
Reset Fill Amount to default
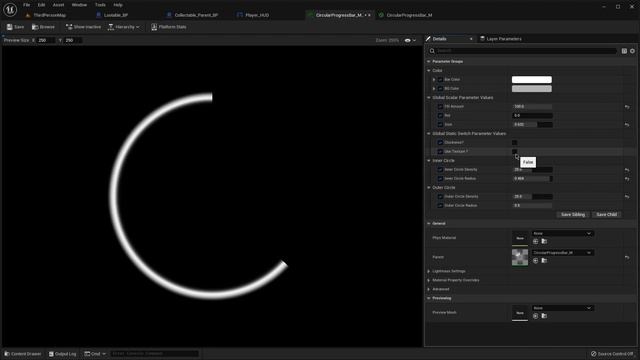click(x=627, y=107)
